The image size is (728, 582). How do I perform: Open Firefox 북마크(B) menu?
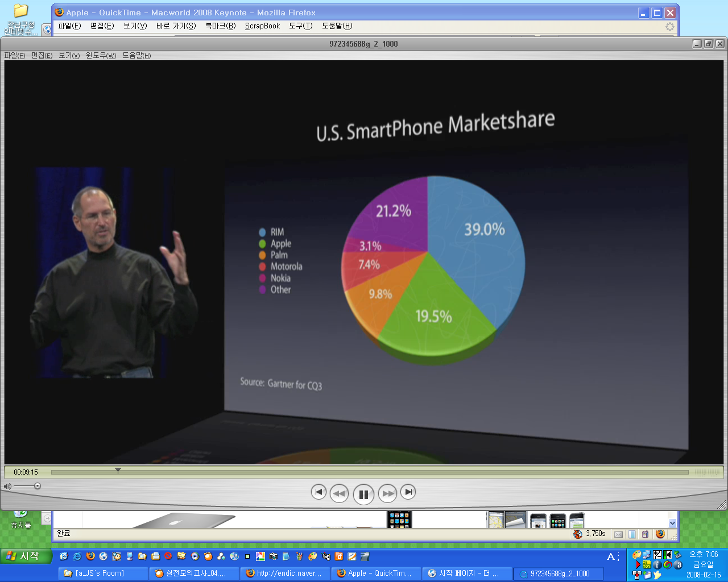pyautogui.click(x=221, y=26)
